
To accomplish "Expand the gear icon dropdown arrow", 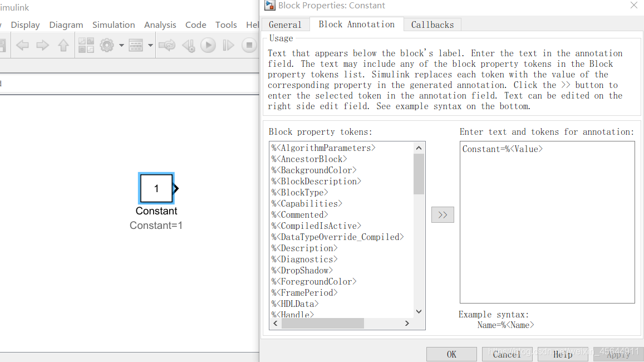I will (121, 45).
